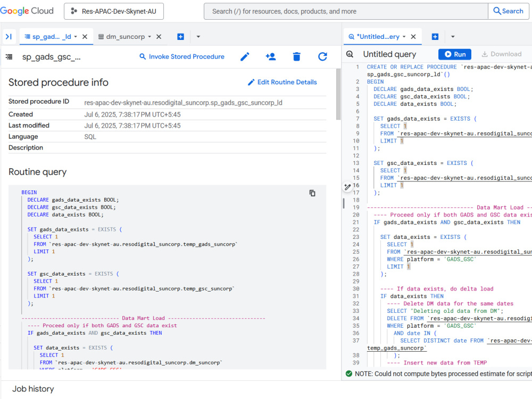This screenshot has width=532, height=399.
Task: Add a new tab in right pane
Action: [435, 37]
